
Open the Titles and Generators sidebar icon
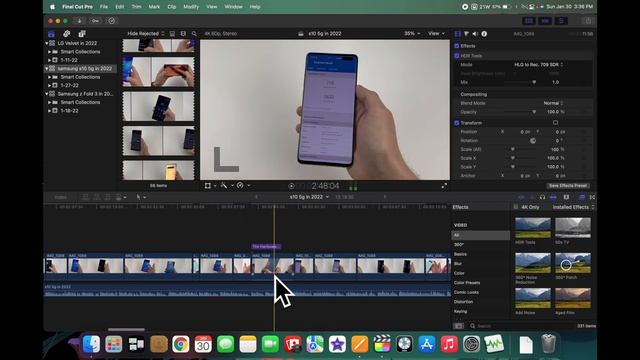coord(82,34)
